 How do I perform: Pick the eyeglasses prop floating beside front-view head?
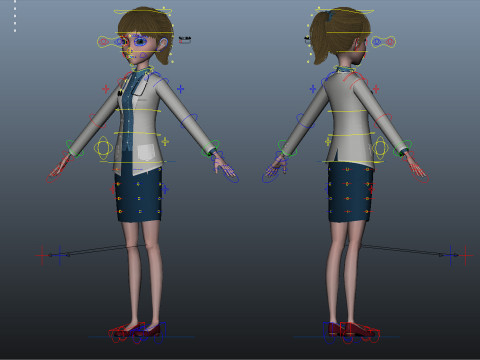185,40
